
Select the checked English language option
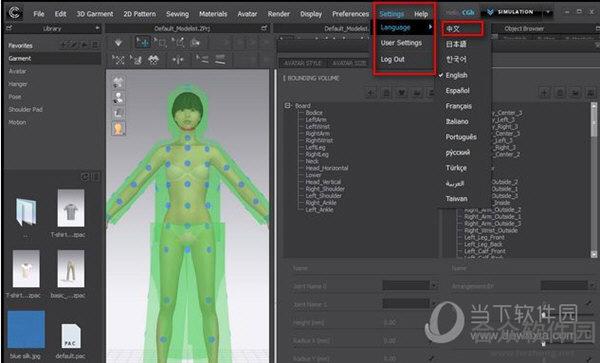456,75
